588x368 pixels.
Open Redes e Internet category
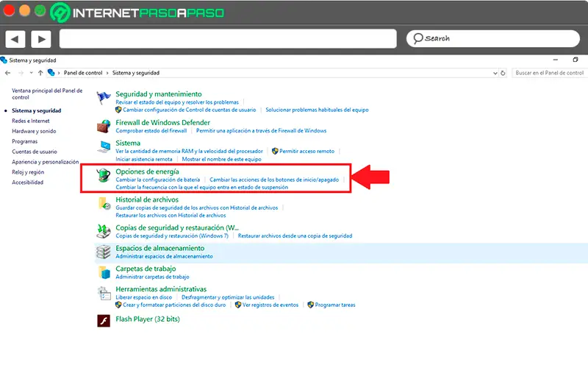pos(31,121)
